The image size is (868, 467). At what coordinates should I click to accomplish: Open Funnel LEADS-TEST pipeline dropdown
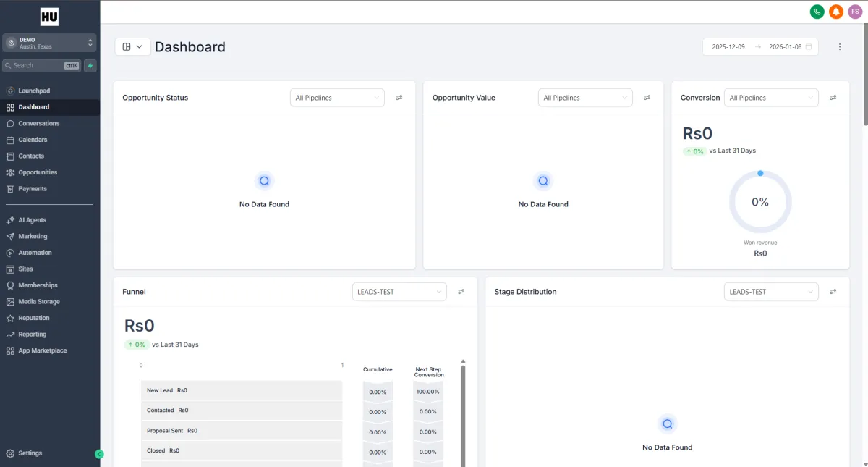click(399, 292)
